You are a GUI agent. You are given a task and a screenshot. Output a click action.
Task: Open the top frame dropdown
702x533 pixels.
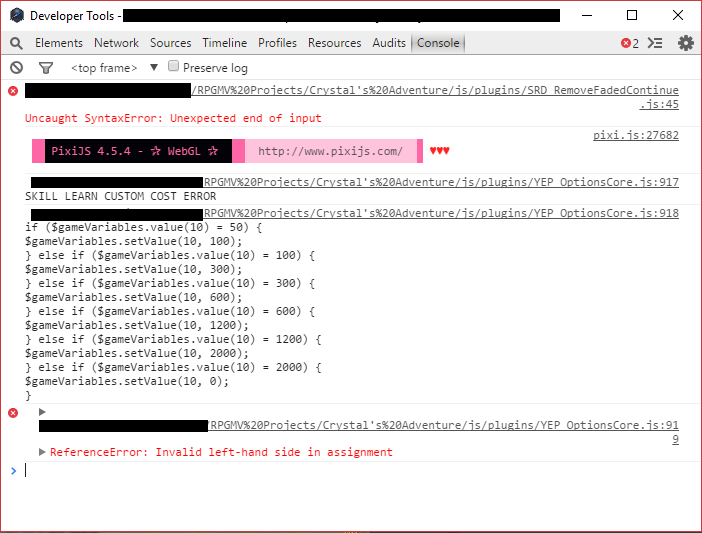[x=115, y=68]
